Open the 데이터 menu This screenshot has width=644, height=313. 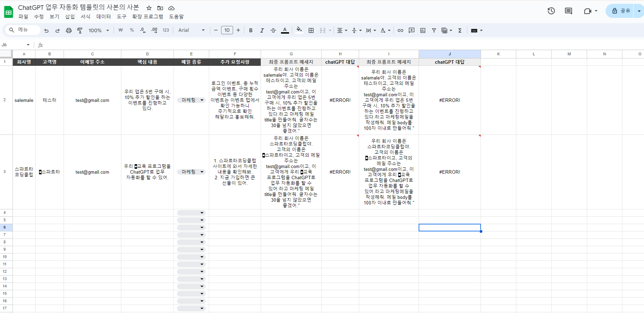click(104, 16)
